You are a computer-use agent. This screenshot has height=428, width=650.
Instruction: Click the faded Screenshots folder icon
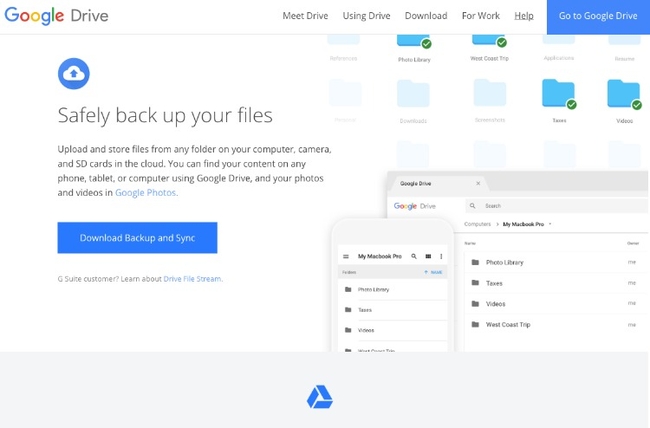[490, 93]
